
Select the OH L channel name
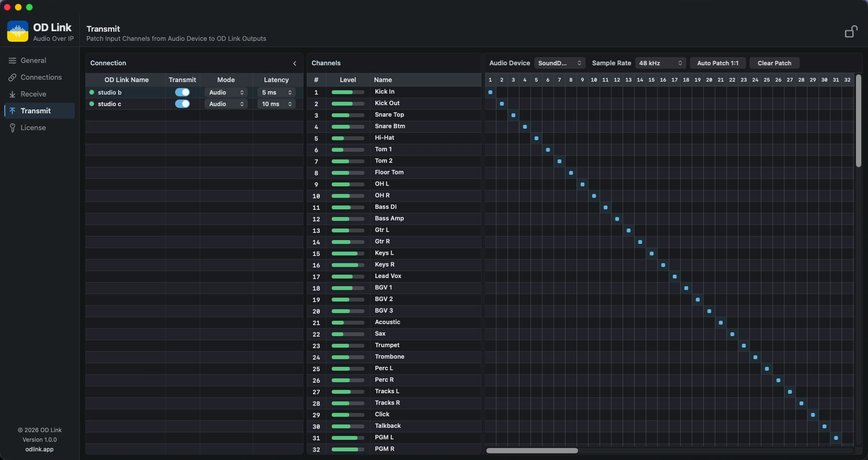[382, 184]
